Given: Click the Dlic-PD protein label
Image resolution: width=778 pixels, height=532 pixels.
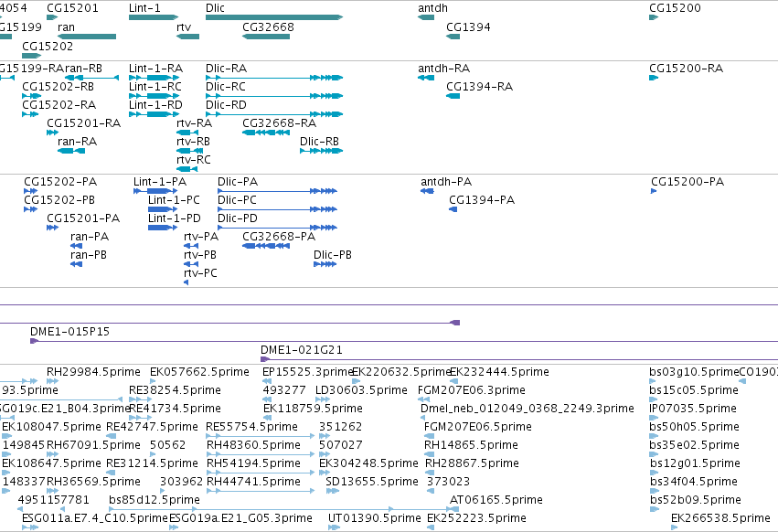Looking at the screenshot, I should [x=238, y=218].
